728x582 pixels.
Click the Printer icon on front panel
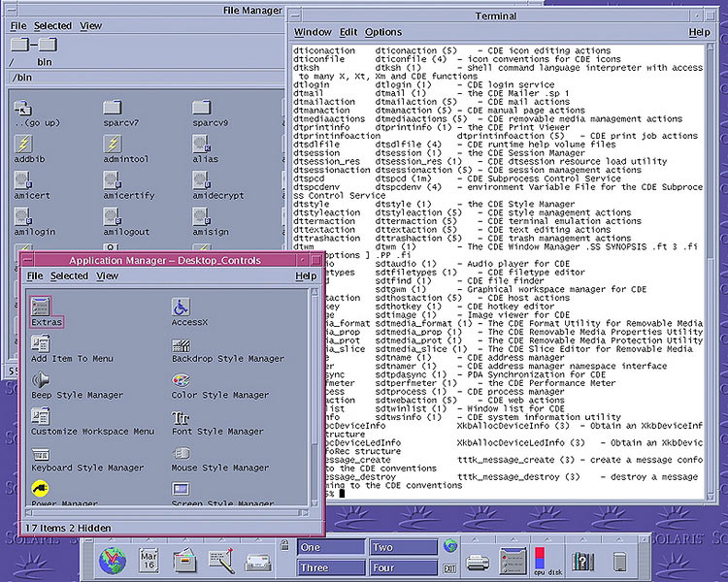point(477,561)
